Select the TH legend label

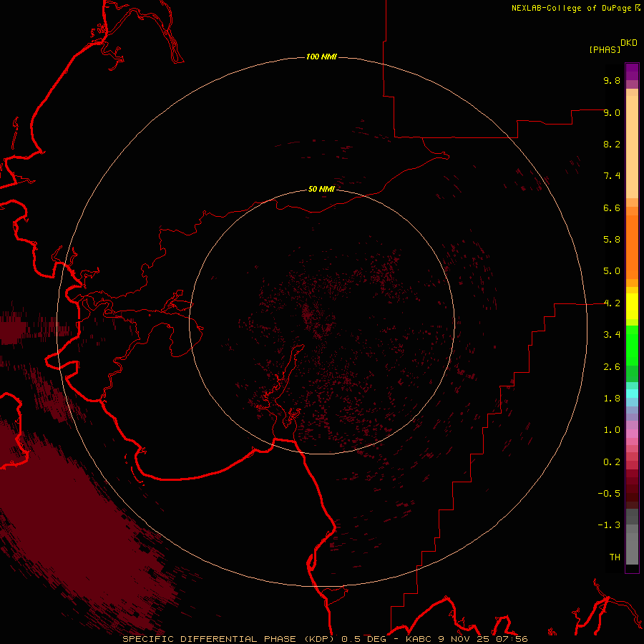click(615, 557)
